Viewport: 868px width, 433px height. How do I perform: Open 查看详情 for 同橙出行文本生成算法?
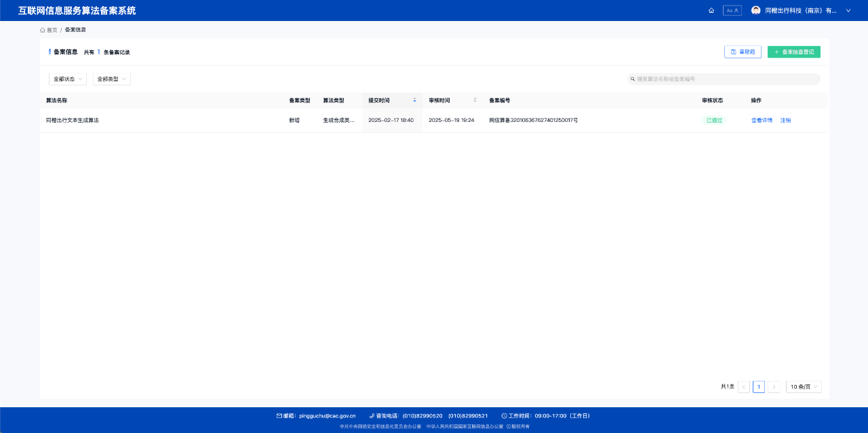762,121
